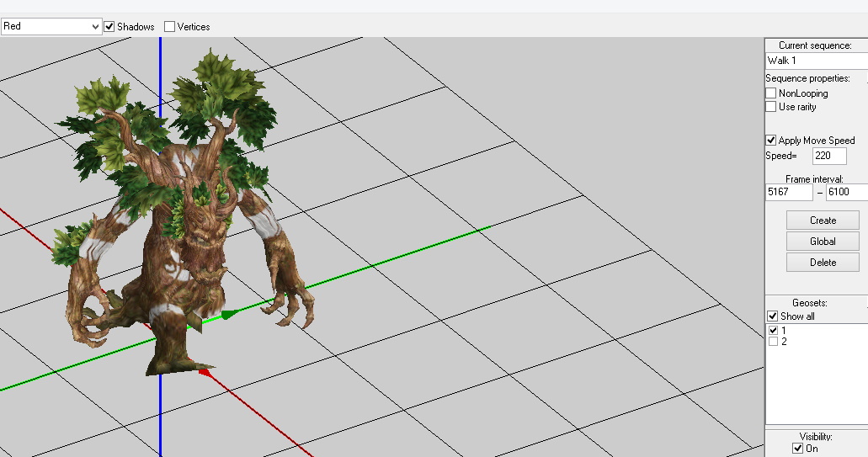
Task: Click the frame interval start field 5167
Action: point(789,192)
